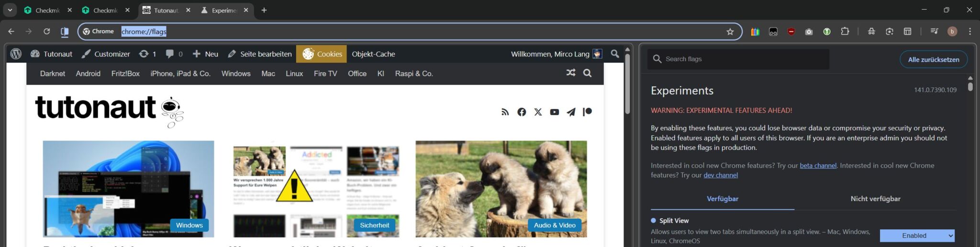Select the Fritz!Box navigation menu item

tap(125, 74)
